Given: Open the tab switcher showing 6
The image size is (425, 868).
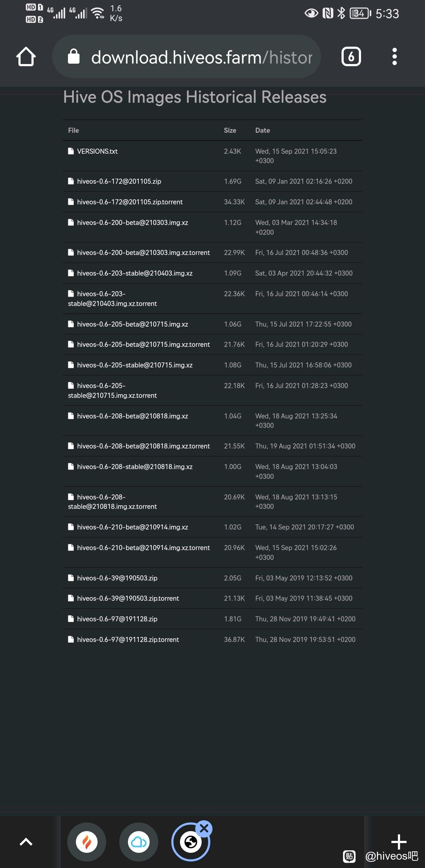Looking at the screenshot, I should [351, 57].
